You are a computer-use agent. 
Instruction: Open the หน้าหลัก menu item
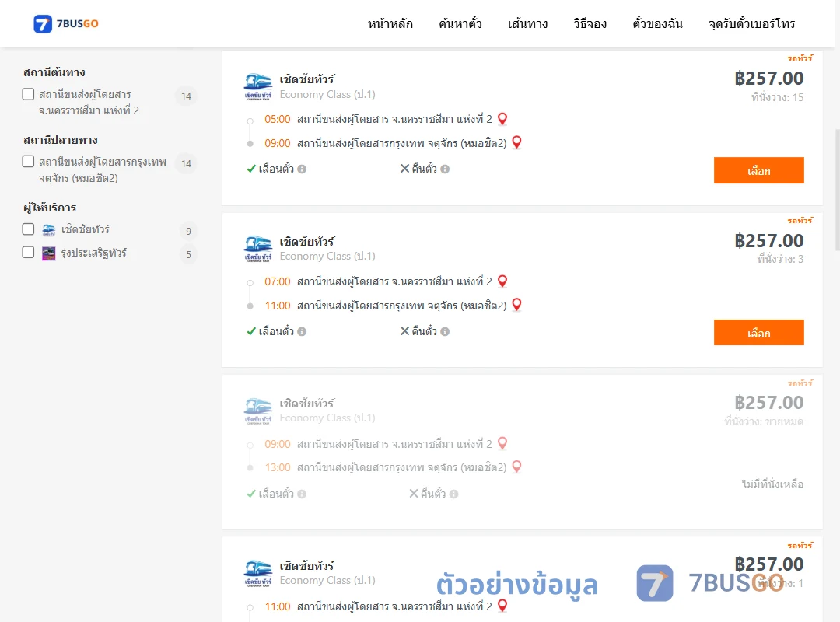coord(390,23)
